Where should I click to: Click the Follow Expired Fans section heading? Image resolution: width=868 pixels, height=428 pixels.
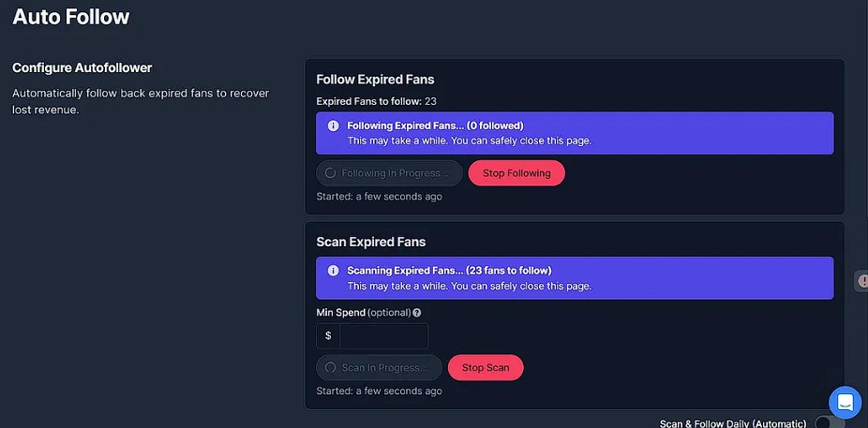[375, 80]
